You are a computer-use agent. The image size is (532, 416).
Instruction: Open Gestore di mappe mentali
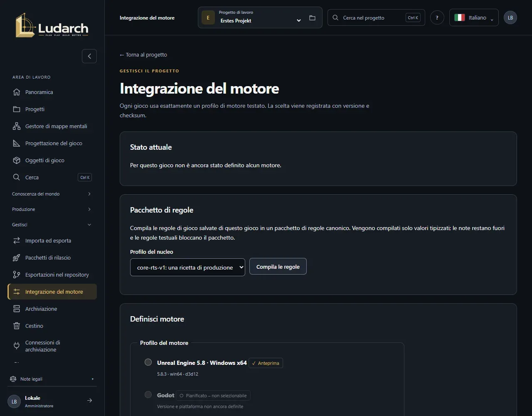tap(52, 126)
